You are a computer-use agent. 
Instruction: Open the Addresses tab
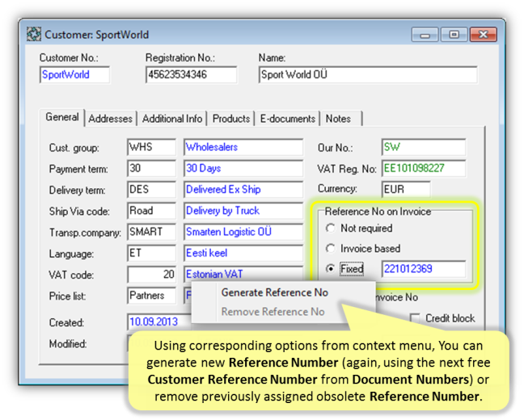click(x=110, y=119)
